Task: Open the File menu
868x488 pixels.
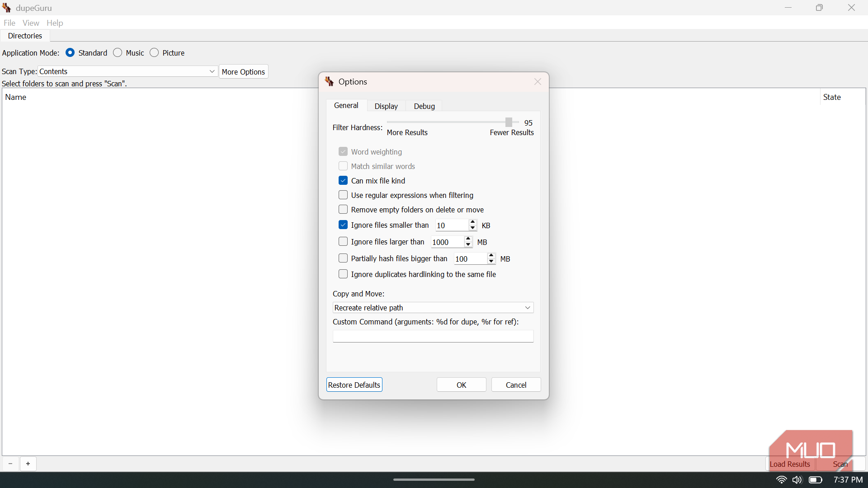Action: pyautogui.click(x=9, y=23)
